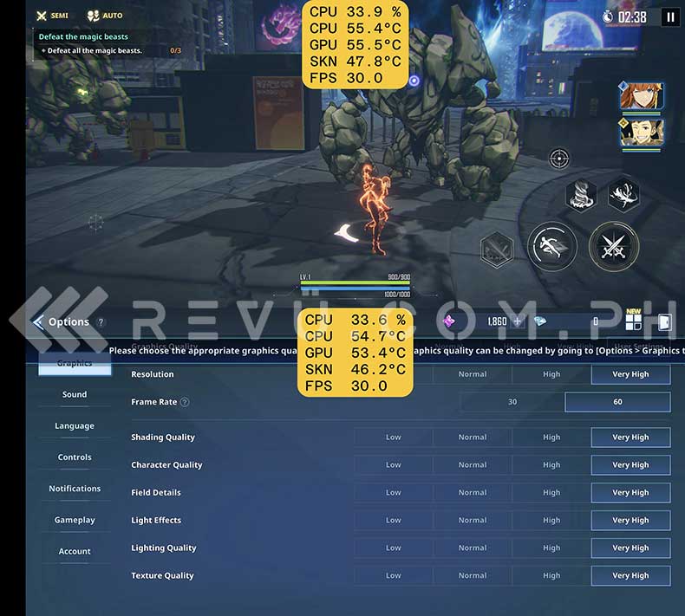Click the 1000/1000 blue energy bar

pos(356,289)
